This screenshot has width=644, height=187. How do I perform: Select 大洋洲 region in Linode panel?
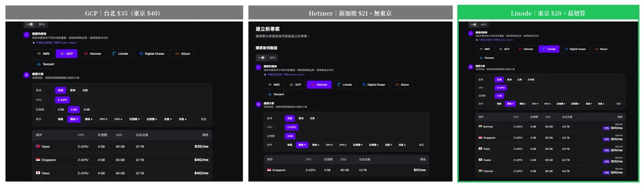click(531, 80)
